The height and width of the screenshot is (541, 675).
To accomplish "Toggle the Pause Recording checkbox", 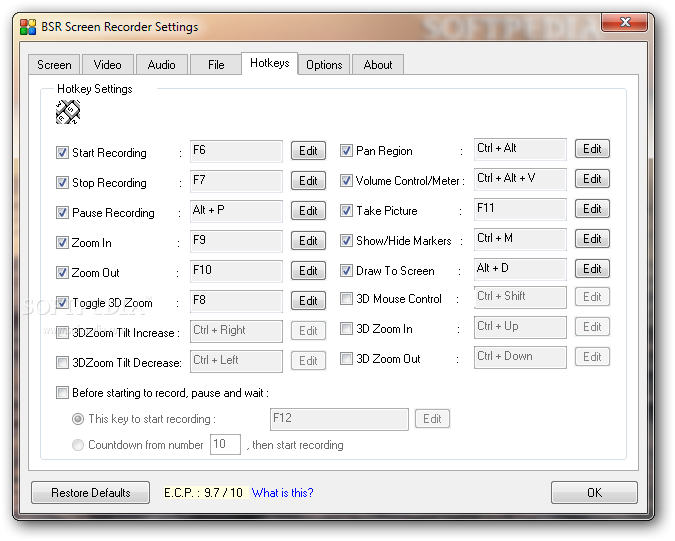I will pos(62,213).
